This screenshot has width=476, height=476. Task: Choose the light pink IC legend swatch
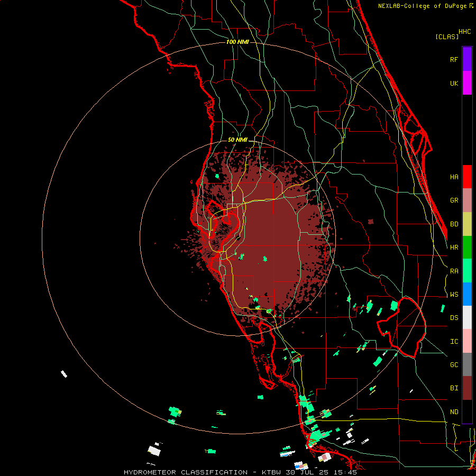pyautogui.click(x=467, y=341)
